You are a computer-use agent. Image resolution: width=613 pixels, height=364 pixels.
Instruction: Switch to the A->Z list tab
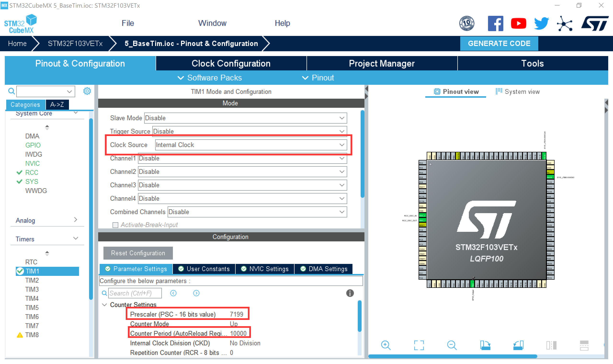tap(57, 105)
